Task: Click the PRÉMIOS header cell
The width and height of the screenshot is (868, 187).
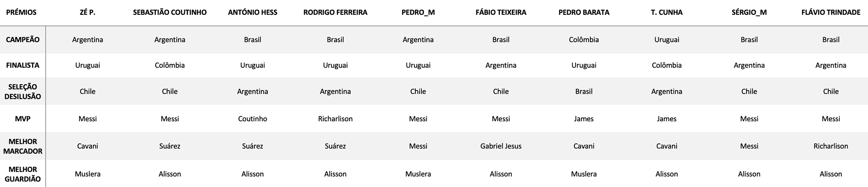Action: pyautogui.click(x=21, y=12)
